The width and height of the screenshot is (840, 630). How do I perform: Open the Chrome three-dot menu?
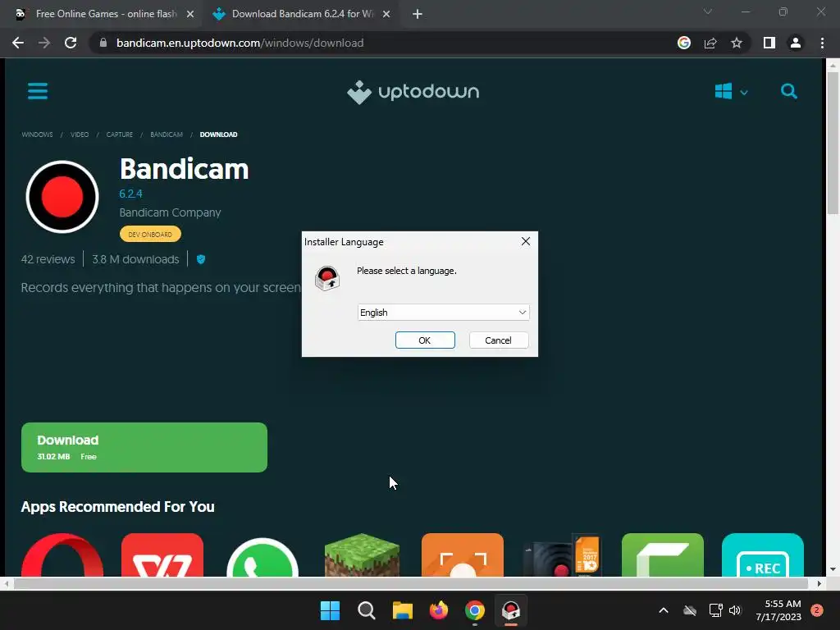pyautogui.click(x=822, y=43)
